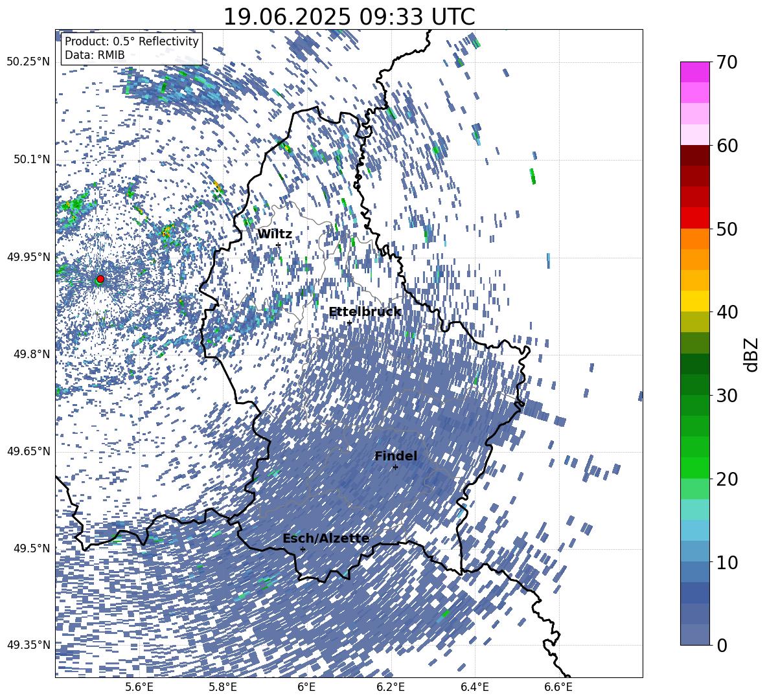767x700 pixels.
Task: Click the colorbar label 10
Action: coord(726,562)
